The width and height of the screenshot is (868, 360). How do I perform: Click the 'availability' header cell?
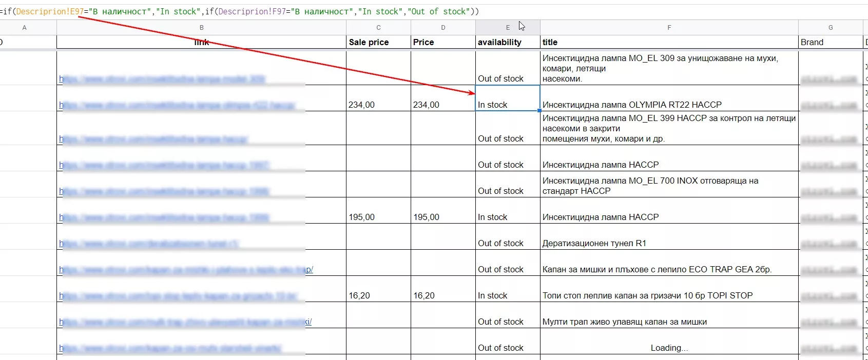pos(508,42)
